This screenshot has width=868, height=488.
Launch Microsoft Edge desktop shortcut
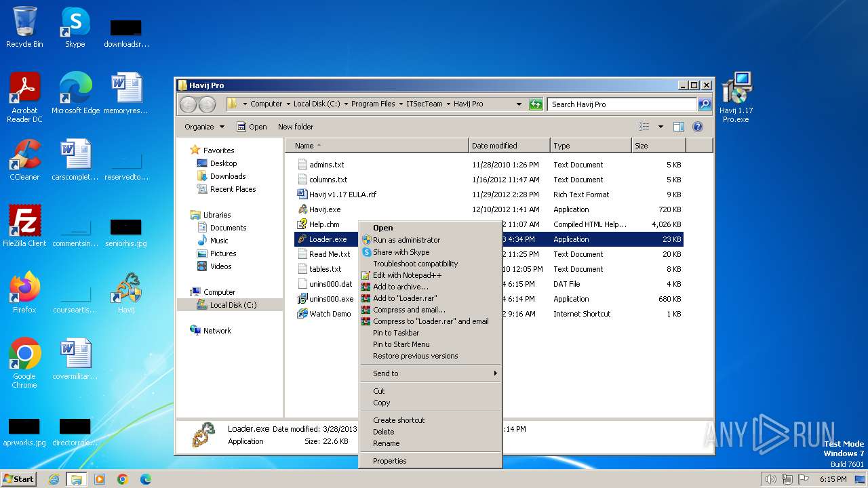click(75, 94)
